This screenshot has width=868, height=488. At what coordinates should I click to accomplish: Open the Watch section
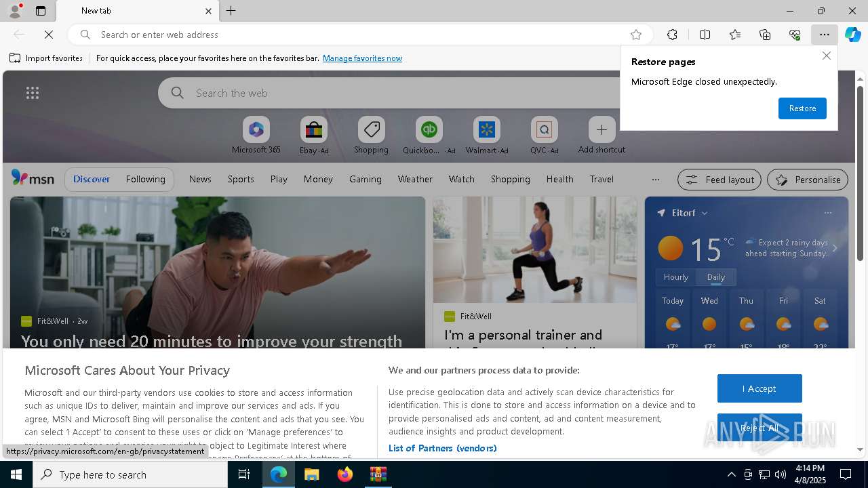462,179
